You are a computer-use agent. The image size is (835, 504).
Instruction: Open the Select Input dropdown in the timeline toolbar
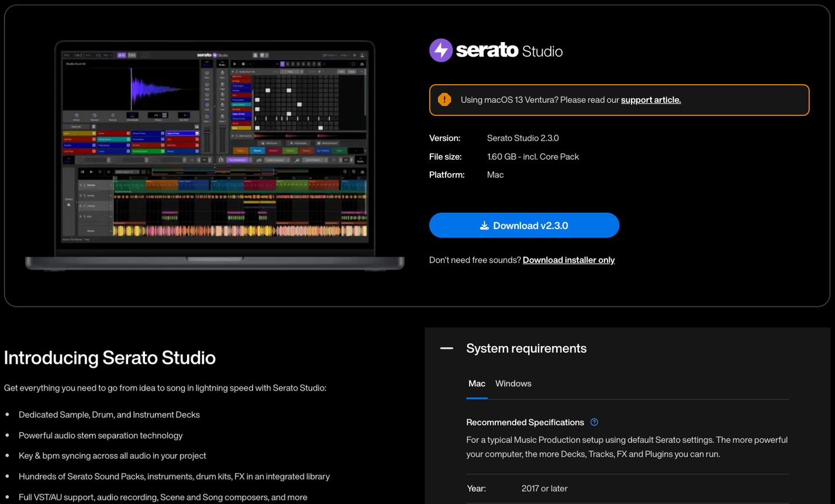(127, 172)
